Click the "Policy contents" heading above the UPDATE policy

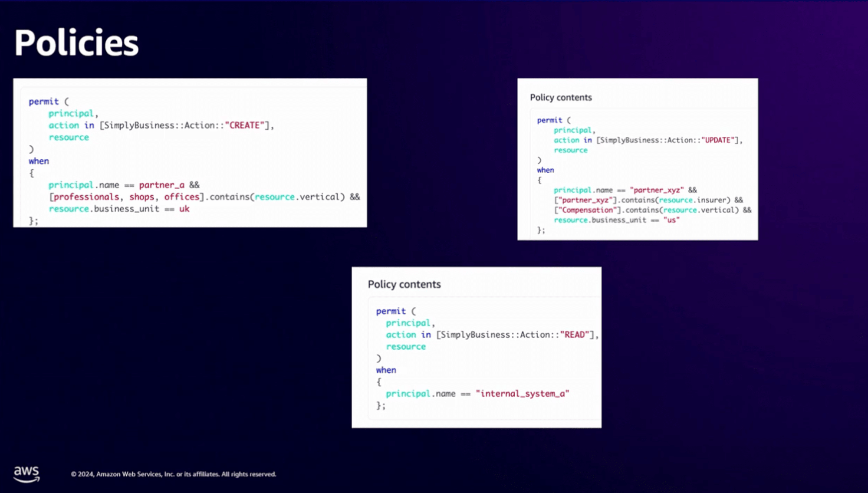pos(561,98)
